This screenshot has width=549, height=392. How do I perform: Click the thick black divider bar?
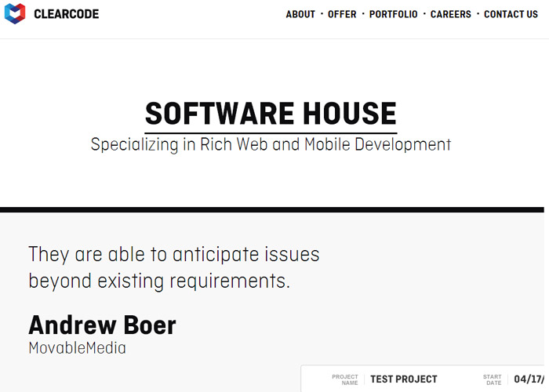(272, 209)
